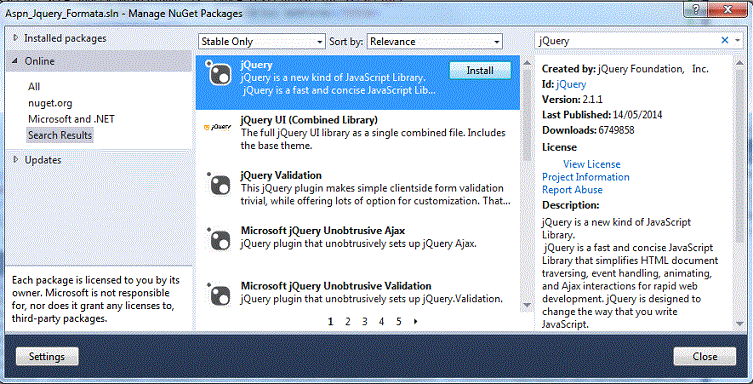Go to results page 4
Image resolution: width=753 pixels, height=384 pixels.
click(381, 322)
